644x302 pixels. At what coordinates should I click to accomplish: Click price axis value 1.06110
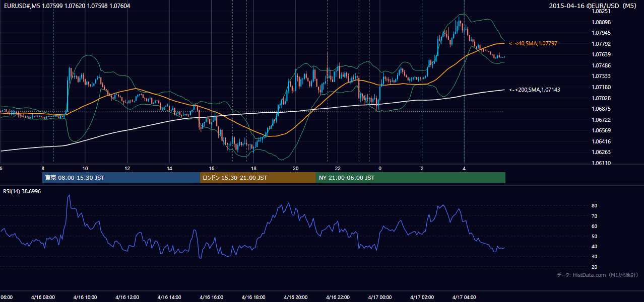(602, 164)
